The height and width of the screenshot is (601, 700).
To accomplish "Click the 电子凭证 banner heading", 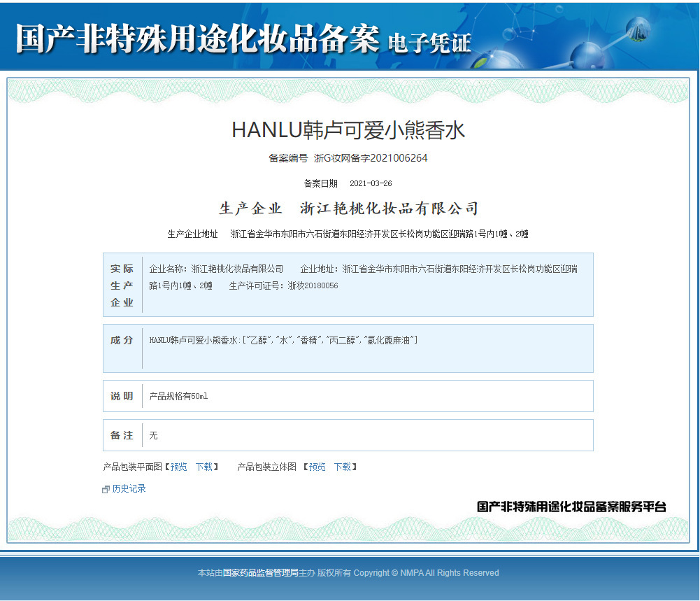I will tap(429, 43).
